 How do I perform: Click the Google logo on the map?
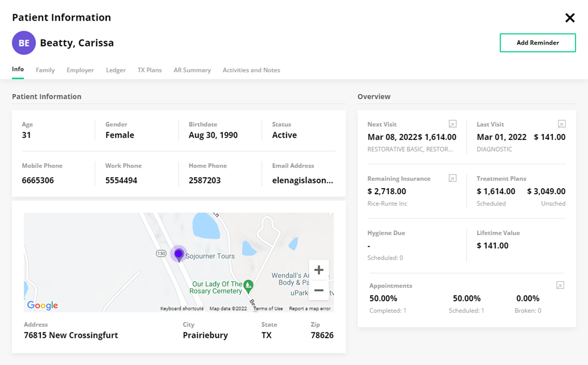42,305
